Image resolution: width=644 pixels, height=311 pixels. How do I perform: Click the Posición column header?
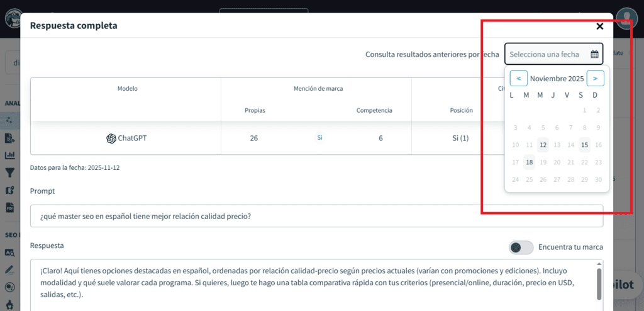click(x=461, y=110)
